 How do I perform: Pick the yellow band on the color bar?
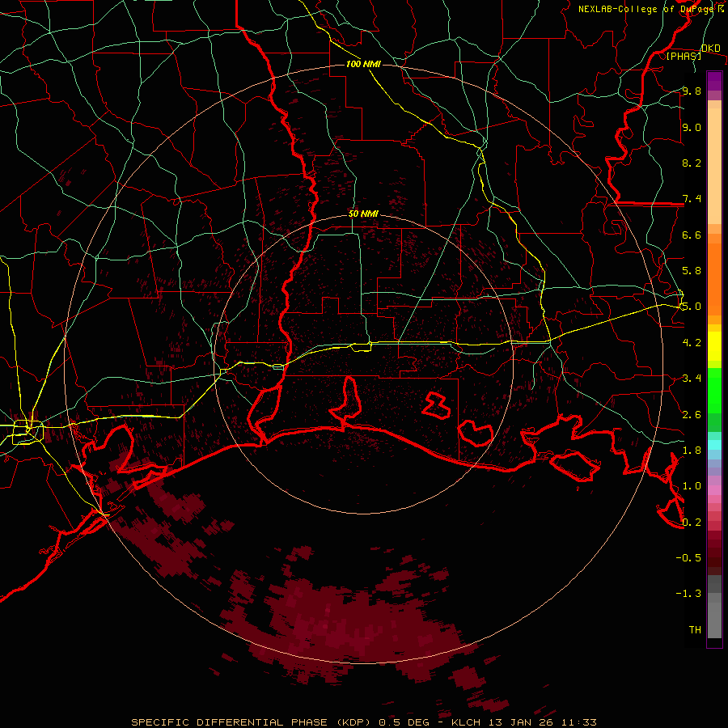click(714, 345)
